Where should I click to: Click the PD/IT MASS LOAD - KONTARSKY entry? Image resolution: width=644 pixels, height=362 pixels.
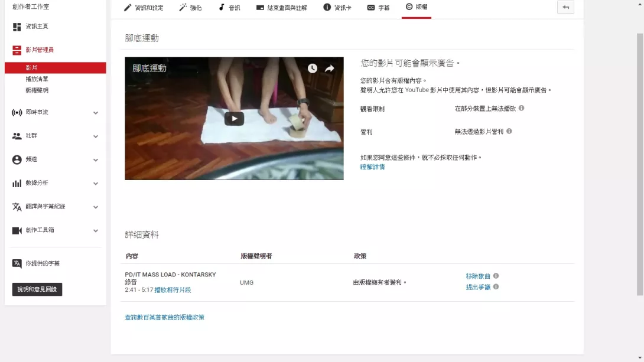coord(170,275)
